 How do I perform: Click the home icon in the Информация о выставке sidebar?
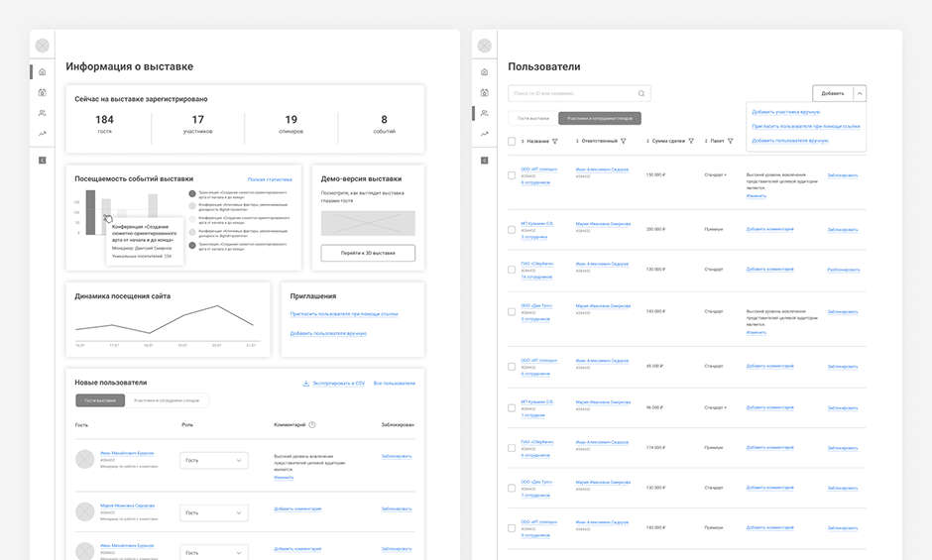[x=42, y=72]
